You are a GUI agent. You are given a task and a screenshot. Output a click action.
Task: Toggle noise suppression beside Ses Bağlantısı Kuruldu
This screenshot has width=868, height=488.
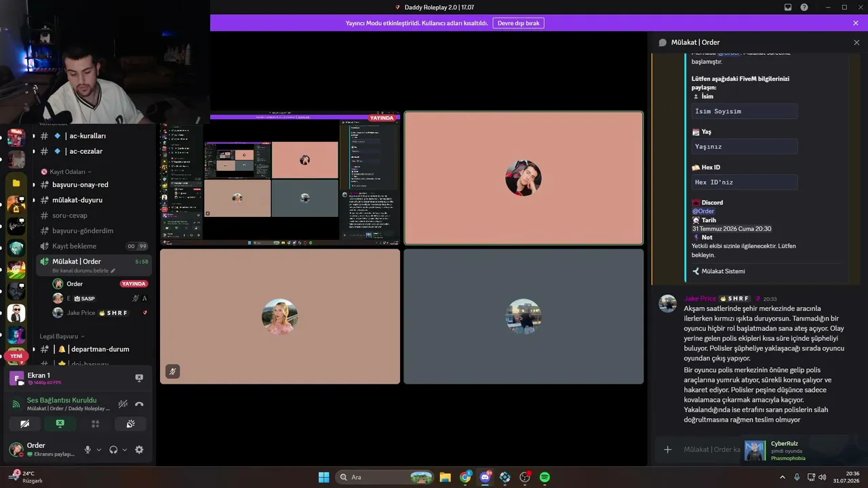123,404
